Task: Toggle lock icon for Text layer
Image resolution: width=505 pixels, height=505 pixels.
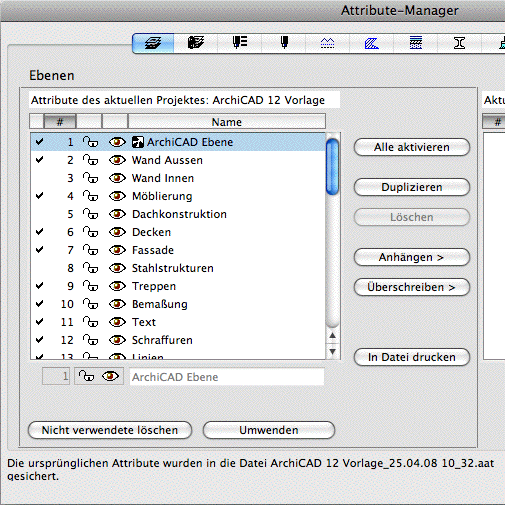Action: click(90, 322)
